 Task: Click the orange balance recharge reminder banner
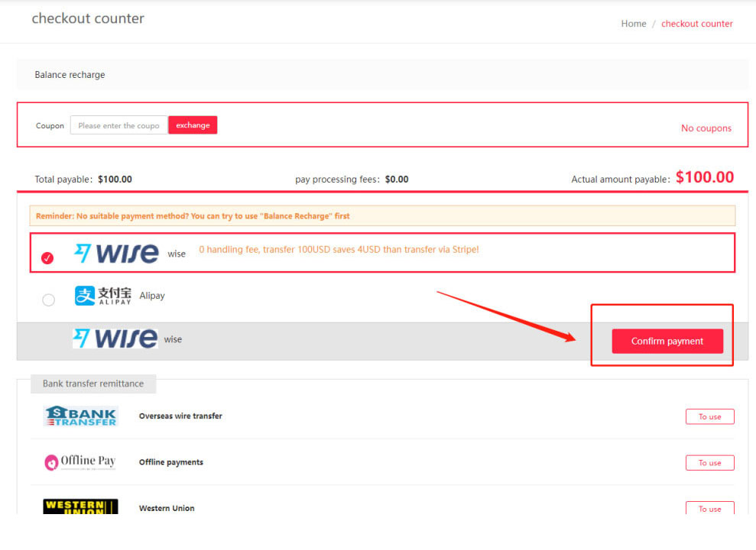(382, 216)
